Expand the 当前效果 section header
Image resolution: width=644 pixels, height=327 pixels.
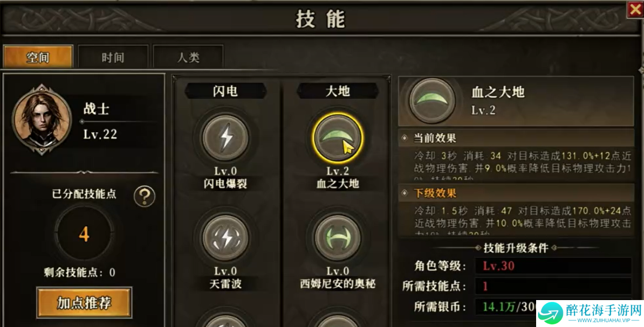click(516, 138)
